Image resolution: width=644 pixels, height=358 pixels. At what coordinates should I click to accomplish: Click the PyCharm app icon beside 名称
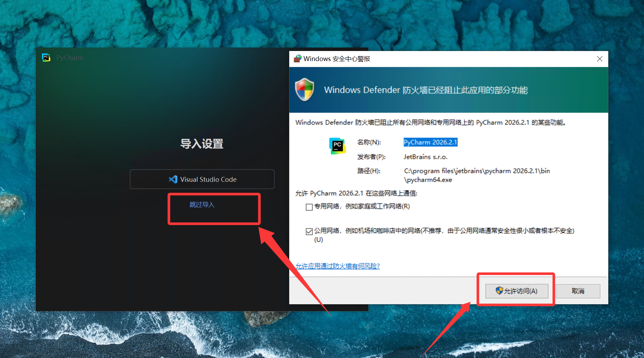(337, 146)
